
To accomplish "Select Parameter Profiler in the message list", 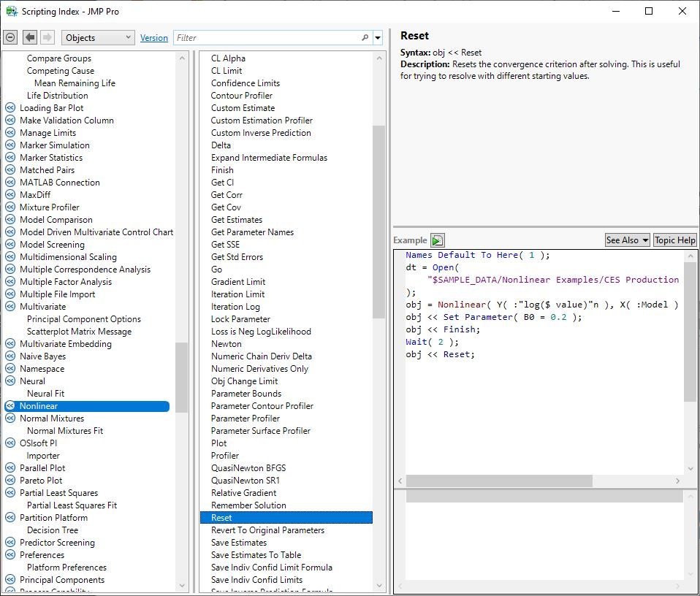I will coord(246,419).
